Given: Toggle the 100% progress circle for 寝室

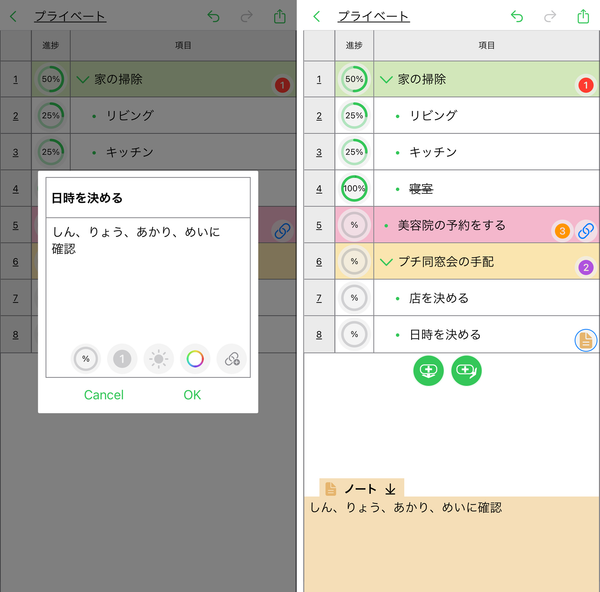Looking at the screenshot, I should [x=354, y=188].
